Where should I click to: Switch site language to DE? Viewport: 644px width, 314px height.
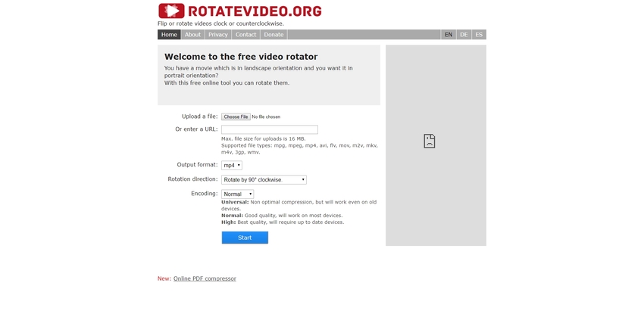tap(464, 35)
